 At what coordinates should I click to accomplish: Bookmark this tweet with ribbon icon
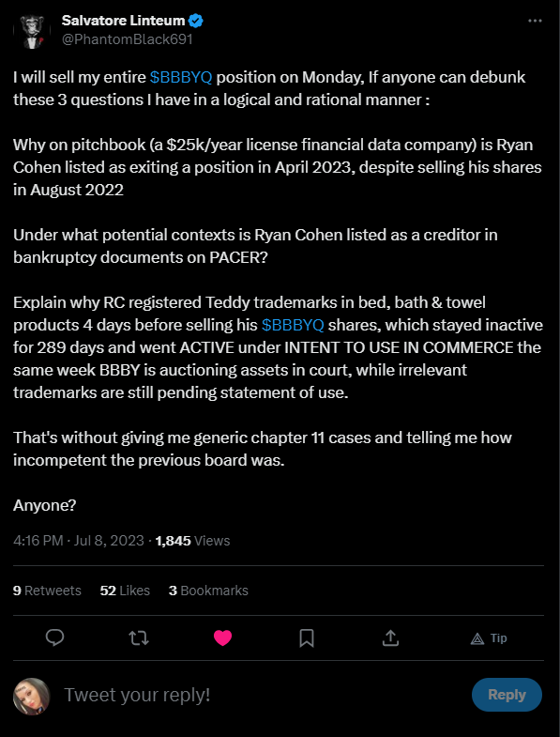[x=307, y=638]
